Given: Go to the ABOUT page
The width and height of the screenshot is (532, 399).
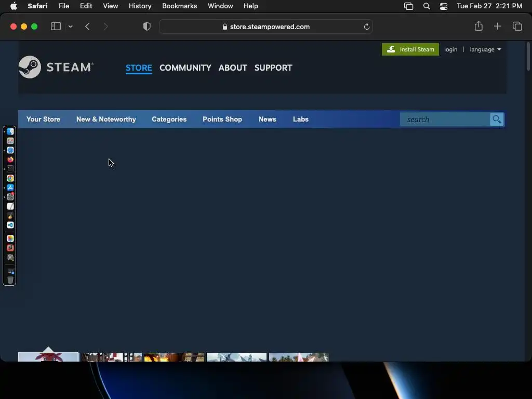Looking at the screenshot, I should tap(233, 68).
